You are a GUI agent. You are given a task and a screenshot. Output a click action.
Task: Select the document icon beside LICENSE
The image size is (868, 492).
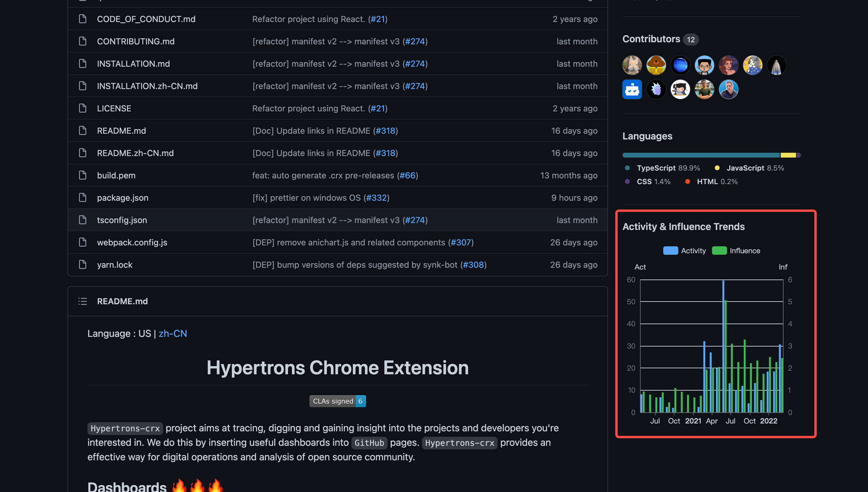82,108
